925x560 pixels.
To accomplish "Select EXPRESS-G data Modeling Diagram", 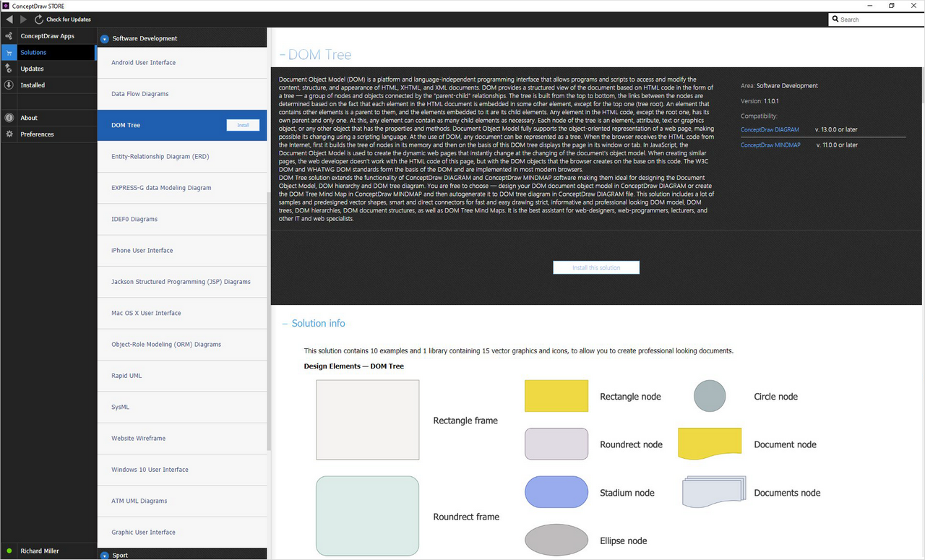I will 182,188.
